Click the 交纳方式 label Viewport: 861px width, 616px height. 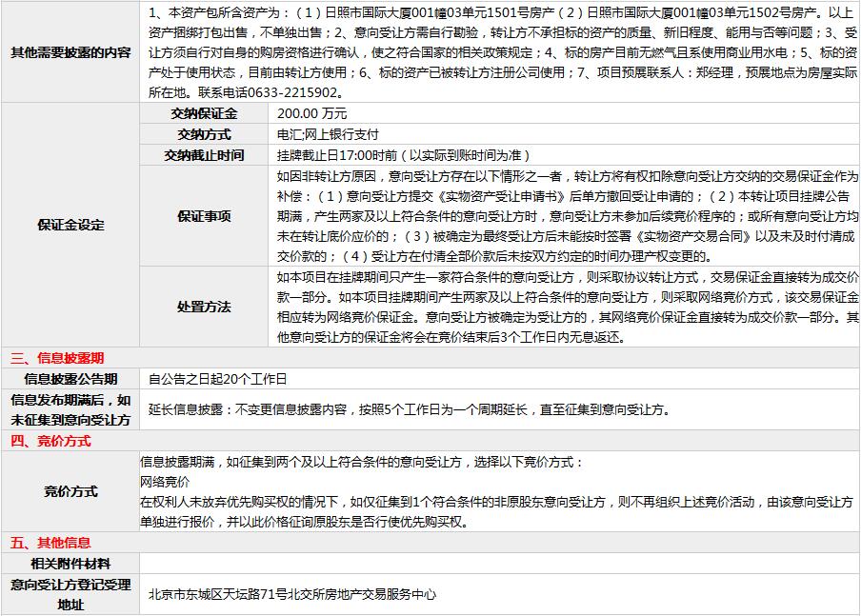pyautogui.click(x=204, y=134)
